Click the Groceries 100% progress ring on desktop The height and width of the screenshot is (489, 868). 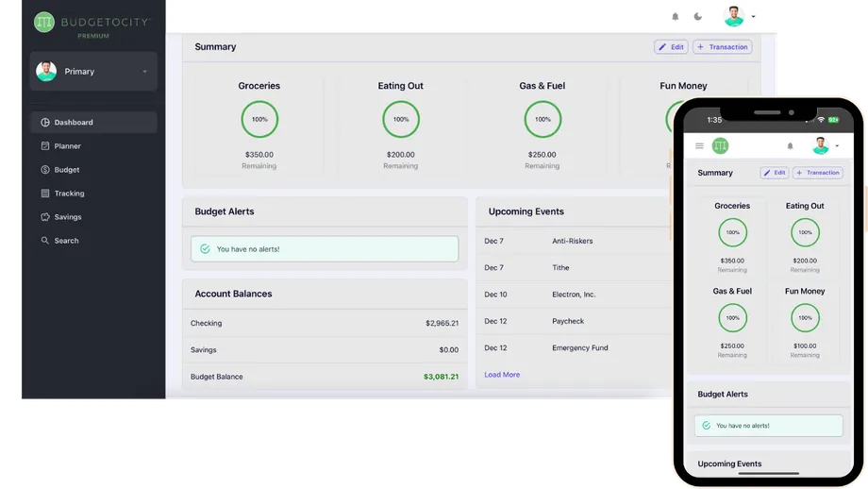259,120
